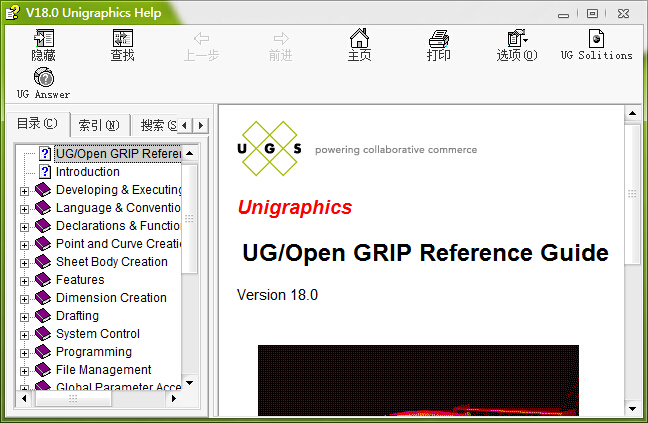This screenshot has height=423, width=648.
Task: Click the Forward (前进) arrow icon
Action: [x=281, y=38]
